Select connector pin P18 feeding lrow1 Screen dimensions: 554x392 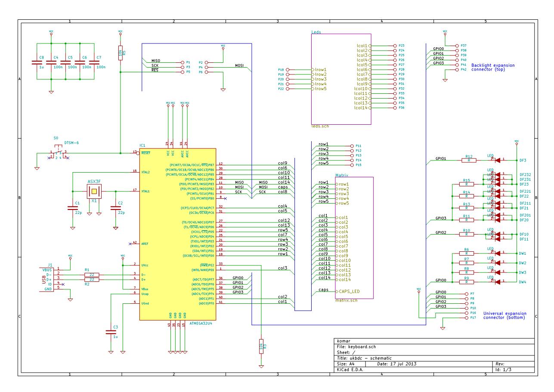[x=288, y=69]
